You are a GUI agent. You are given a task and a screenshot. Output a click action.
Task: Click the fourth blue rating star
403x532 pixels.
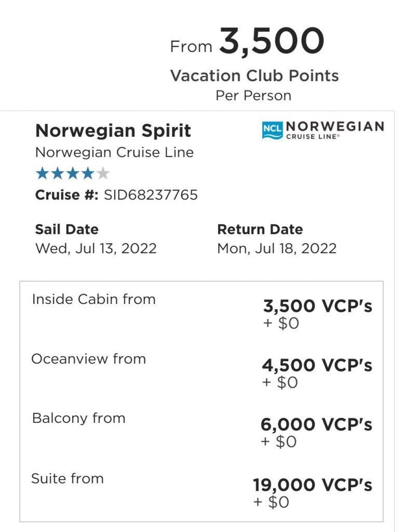88,174
